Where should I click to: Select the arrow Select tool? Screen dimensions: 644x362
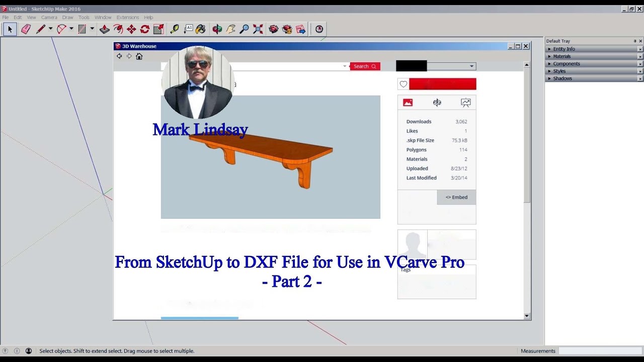coord(10,29)
